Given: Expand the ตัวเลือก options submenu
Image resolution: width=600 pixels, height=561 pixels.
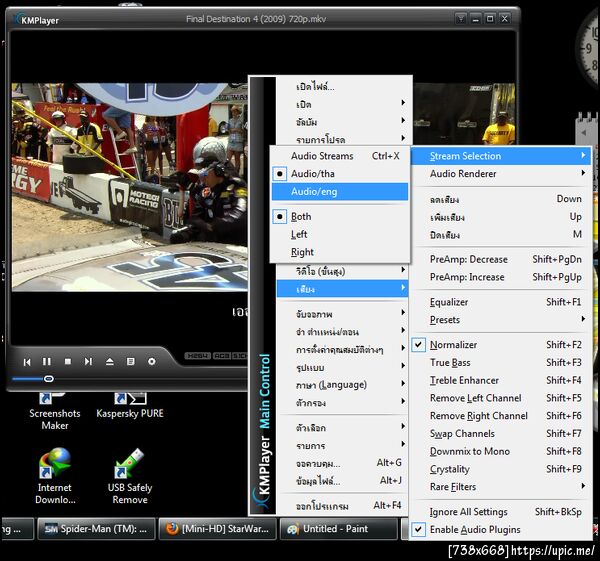Looking at the screenshot, I should point(342,427).
